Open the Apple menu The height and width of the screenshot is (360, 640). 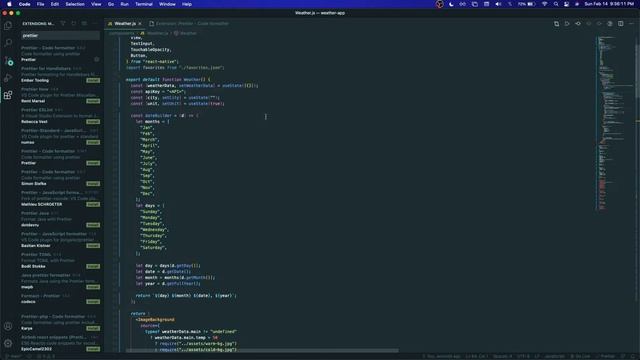[x=9, y=4]
